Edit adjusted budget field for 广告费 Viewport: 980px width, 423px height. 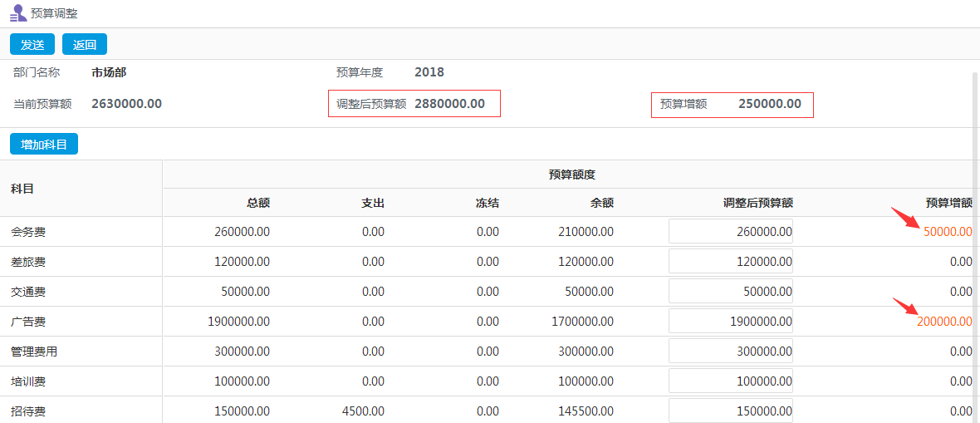pyautogui.click(x=731, y=322)
